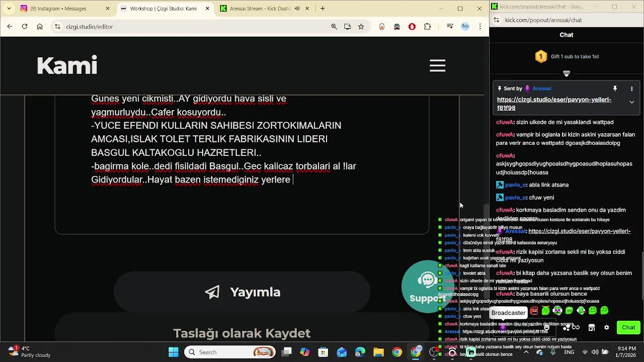Click the install app icon in address bar
Image resolution: width=644 pixels, height=362 pixels.
click(x=348, y=27)
